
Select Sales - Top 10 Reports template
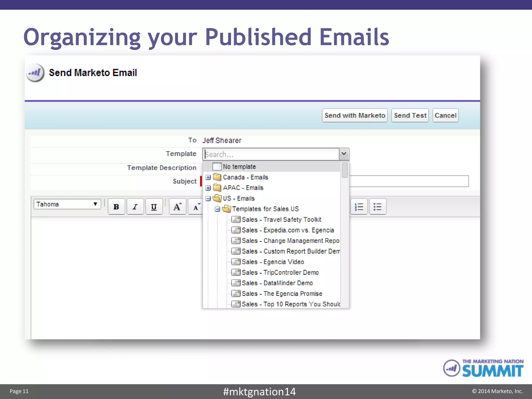pos(291,304)
